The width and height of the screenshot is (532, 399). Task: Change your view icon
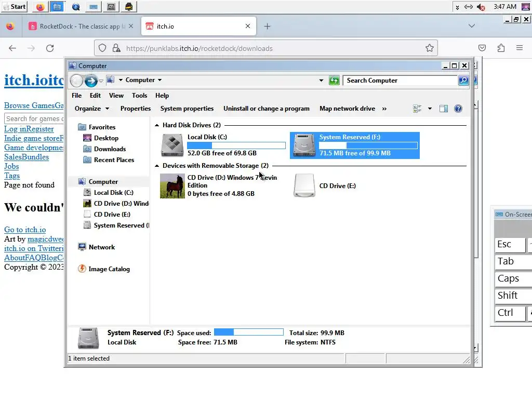click(x=417, y=109)
